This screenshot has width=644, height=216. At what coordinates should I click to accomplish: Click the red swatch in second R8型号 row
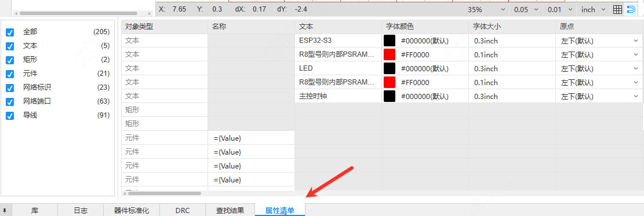click(390, 83)
